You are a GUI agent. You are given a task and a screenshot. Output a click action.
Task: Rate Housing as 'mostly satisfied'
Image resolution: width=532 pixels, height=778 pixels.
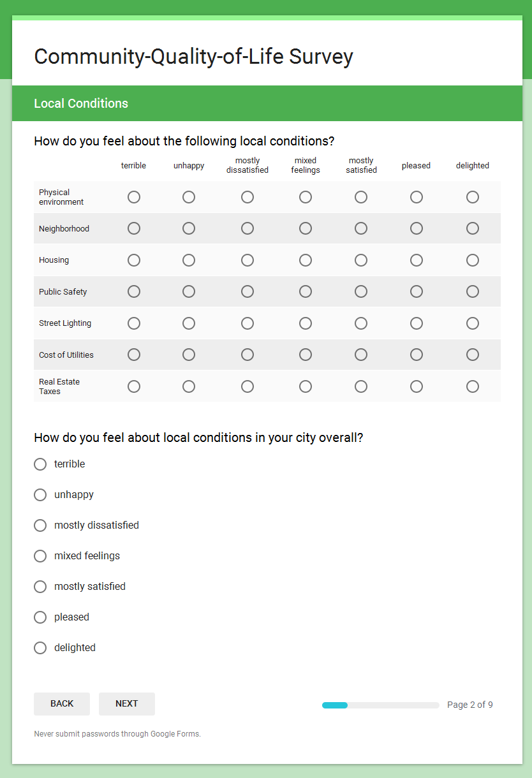tap(360, 260)
